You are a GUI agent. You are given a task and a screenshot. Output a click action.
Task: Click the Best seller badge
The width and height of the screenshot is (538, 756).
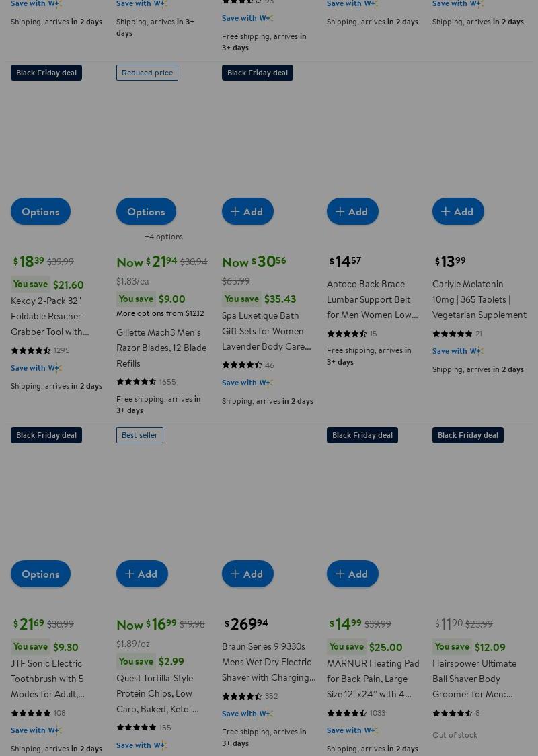pyautogui.click(x=139, y=435)
